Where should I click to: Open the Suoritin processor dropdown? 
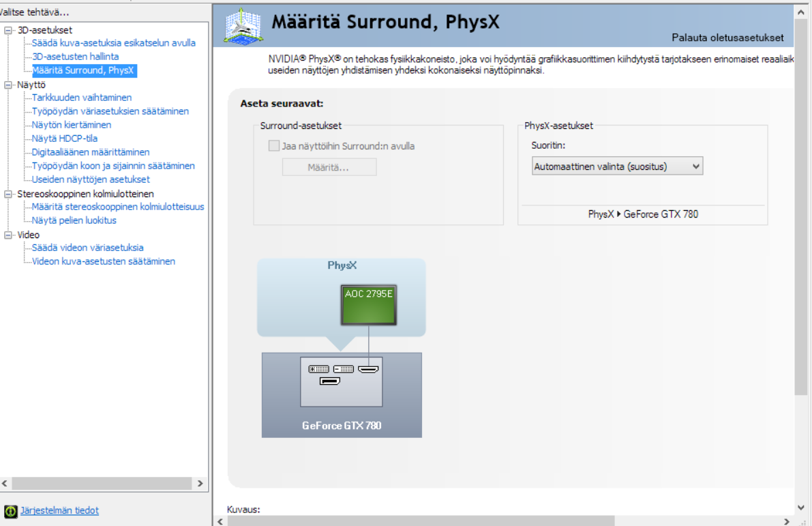617,166
